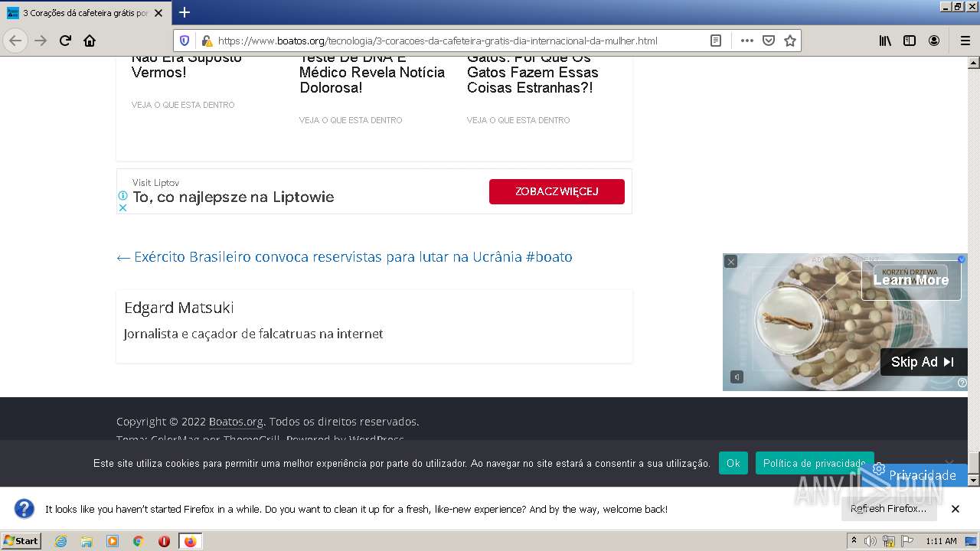Open a new tab with the plus button
This screenshot has height=551, width=980.
point(185,12)
